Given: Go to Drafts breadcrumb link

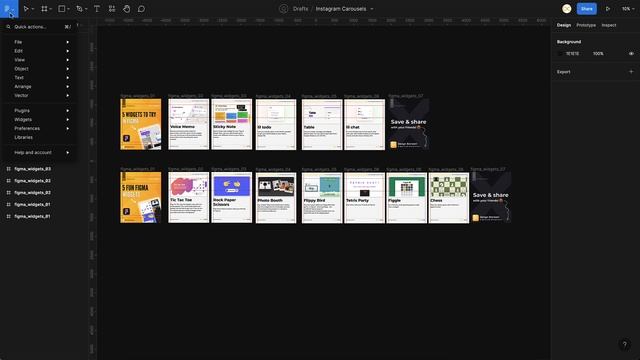Looking at the screenshot, I should tap(300, 9).
